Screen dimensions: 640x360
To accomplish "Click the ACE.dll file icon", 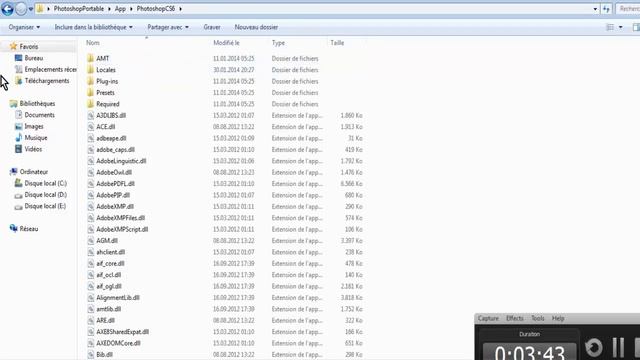I will coord(91,127).
